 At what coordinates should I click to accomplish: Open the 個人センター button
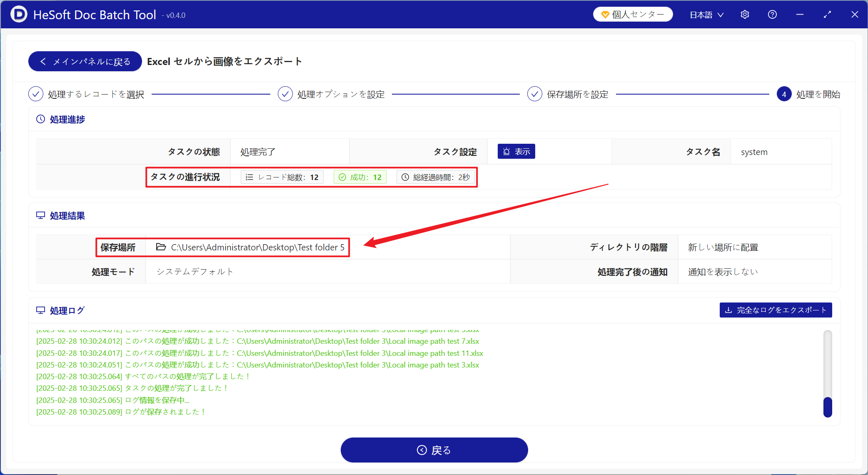(x=633, y=15)
